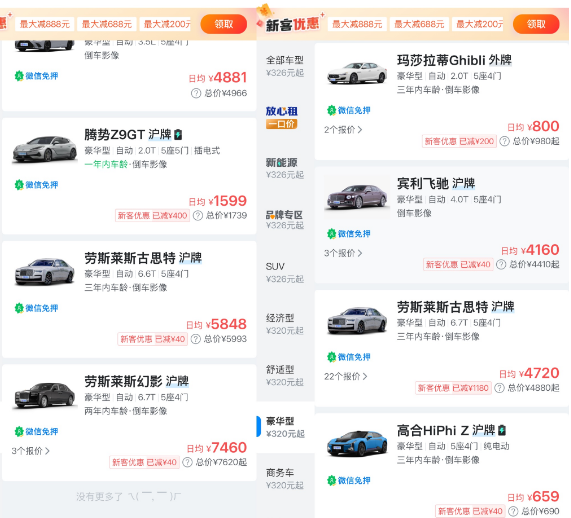The height and width of the screenshot is (518, 571).
Task: Tap the 最大减688元 coupon in left banner
Action: [107, 24]
